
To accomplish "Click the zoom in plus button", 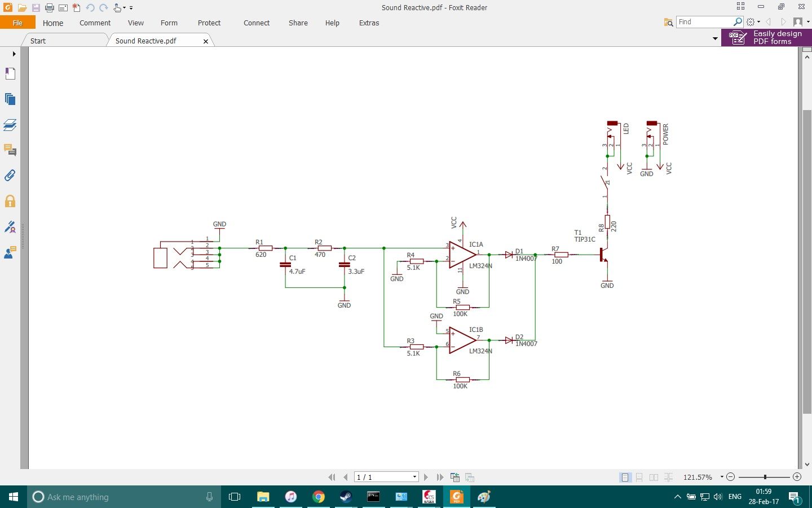I will [x=797, y=477].
